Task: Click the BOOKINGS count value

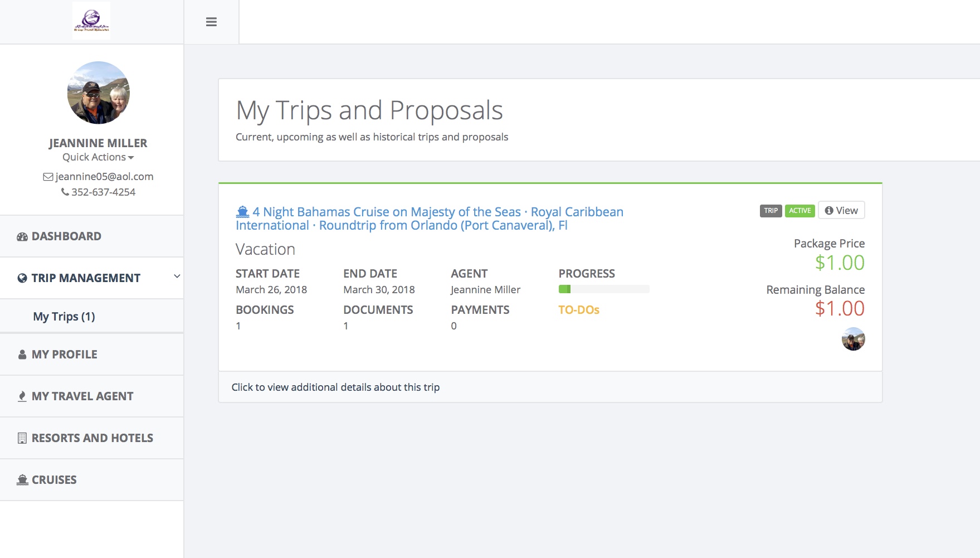Action: [238, 326]
